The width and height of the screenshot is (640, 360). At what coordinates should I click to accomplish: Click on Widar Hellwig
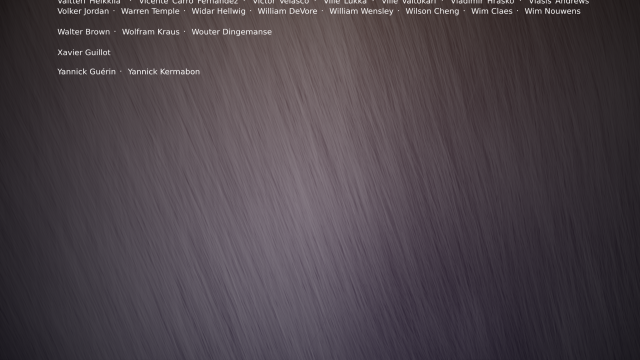tap(218, 11)
